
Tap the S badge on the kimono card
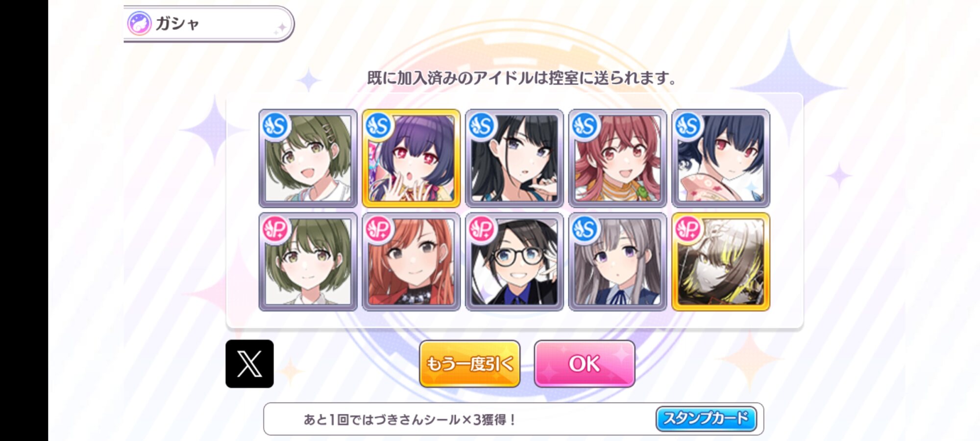(688, 126)
